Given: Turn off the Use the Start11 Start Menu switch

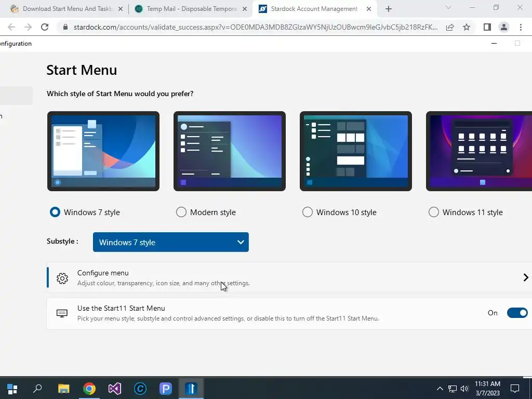Looking at the screenshot, I should 517,313.
